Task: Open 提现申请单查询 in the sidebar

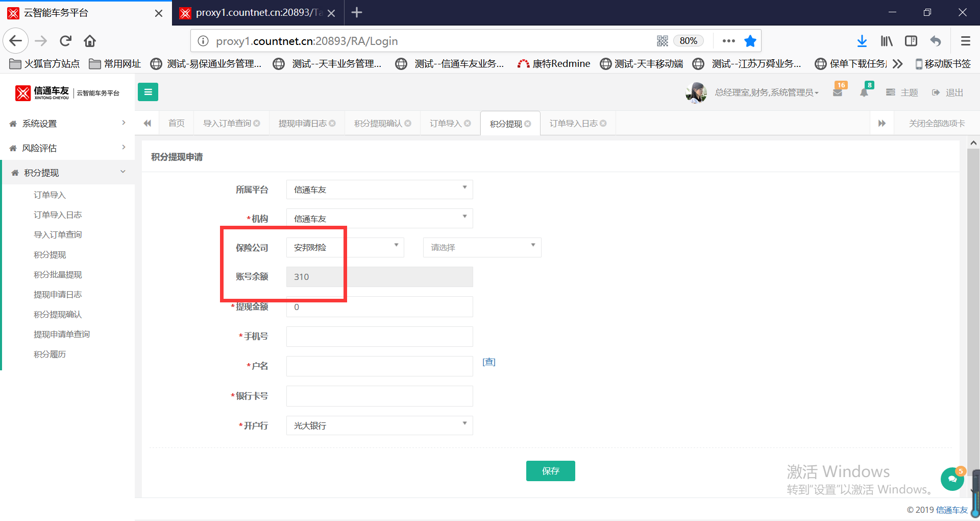Action: click(x=62, y=334)
